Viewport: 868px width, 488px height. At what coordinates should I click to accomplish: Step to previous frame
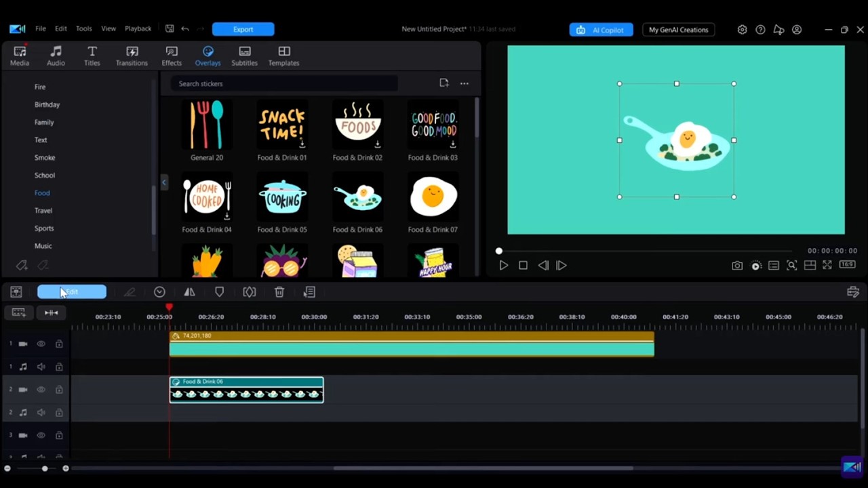coord(543,266)
